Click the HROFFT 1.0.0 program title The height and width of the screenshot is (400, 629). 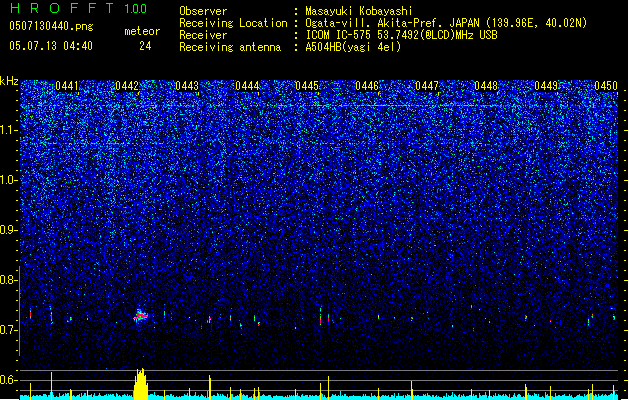[x=78, y=8]
